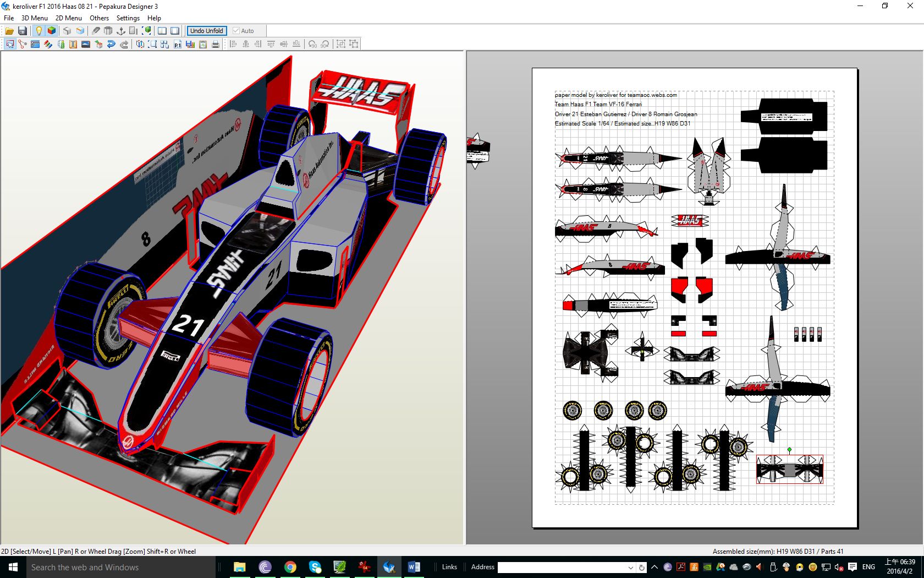Toggle the Auto checkbox
The height and width of the screenshot is (578, 924).
pyautogui.click(x=237, y=31)
